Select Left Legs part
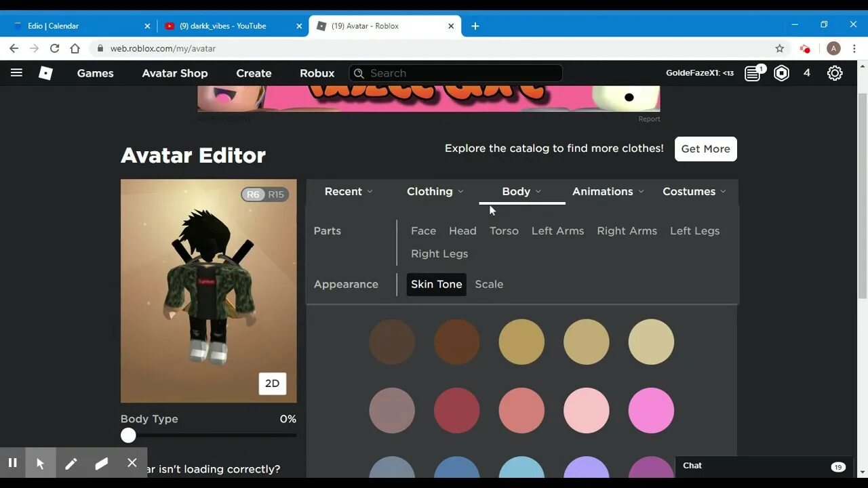The image size is (868, 488). pos(694,230)
